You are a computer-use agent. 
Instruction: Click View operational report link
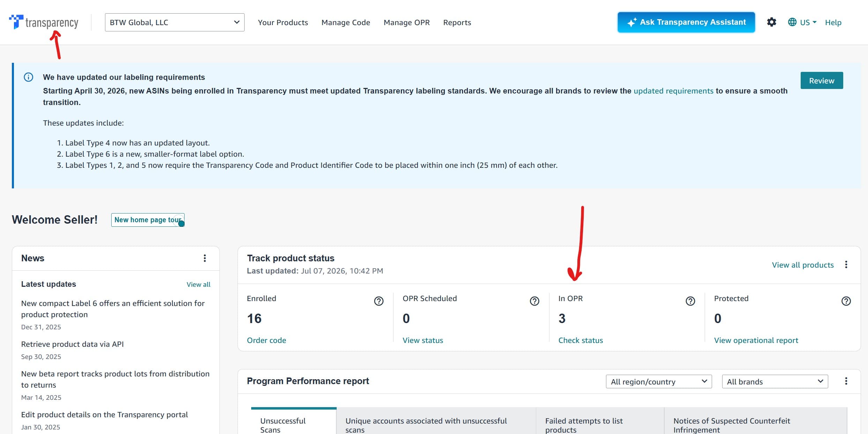756,340
